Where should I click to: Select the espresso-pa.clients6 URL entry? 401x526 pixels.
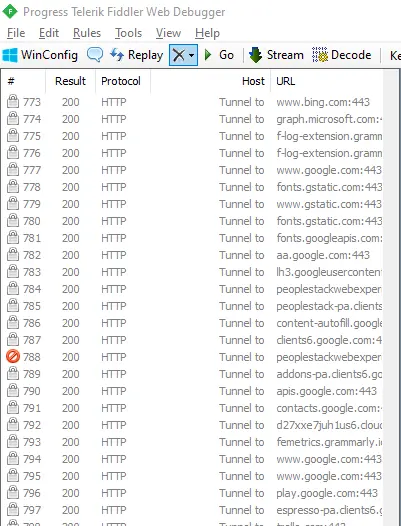click(329, 510)
